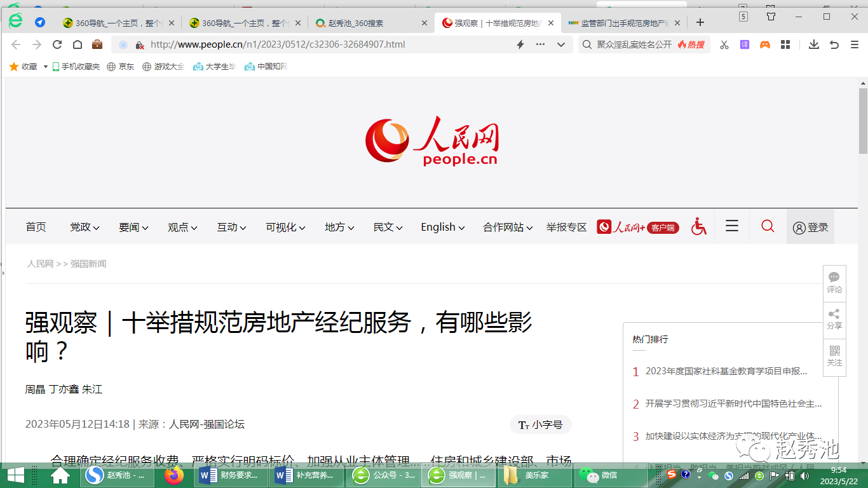
Task: Select the scissors screenshot tool in toolbar
Action: pos(724,45)
